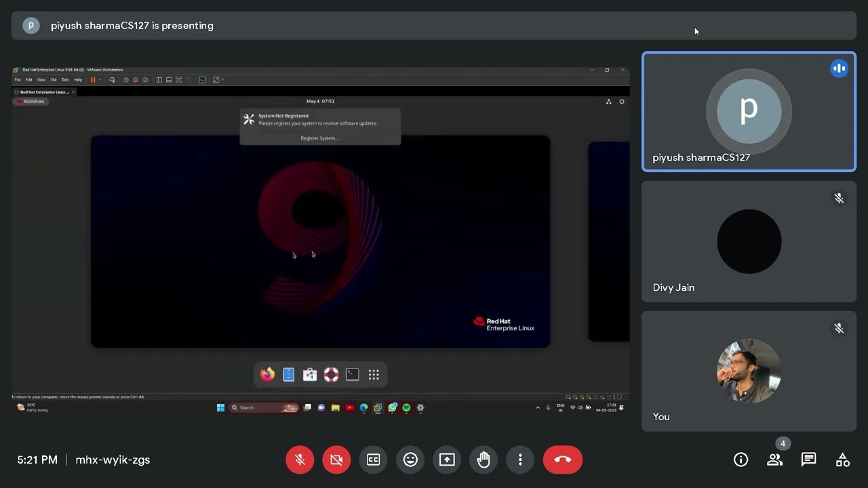Open the VMware VM menu
The height and width of the screenshot is (488, 868).
pos(54,79)
